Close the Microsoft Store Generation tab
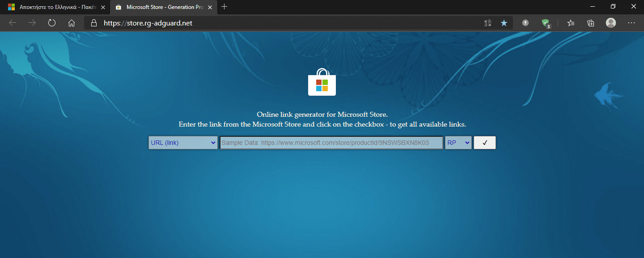This screenshot has height=258, width=644. (x=210, y=7)
